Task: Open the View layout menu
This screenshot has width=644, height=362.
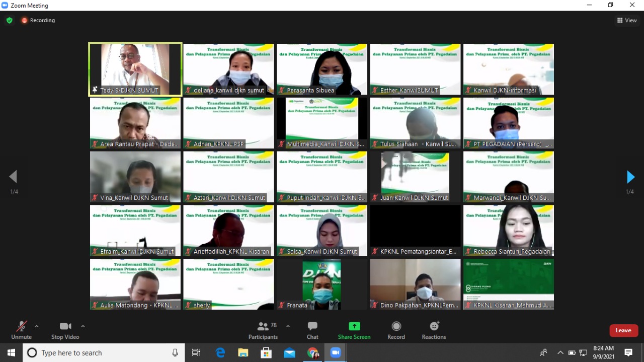Action: click(x=627, y=21)
